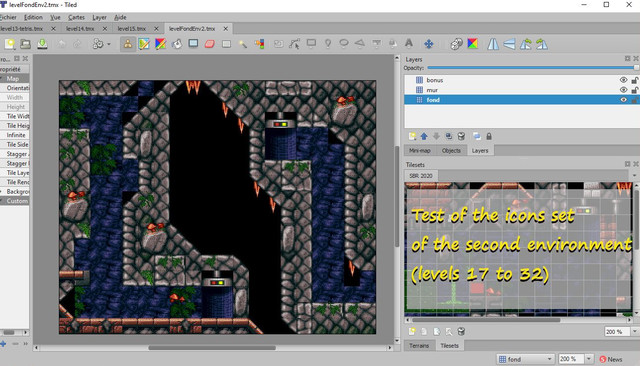
Task: Adjust the layer Opacity slider
Action: click(x=533, y=68)
